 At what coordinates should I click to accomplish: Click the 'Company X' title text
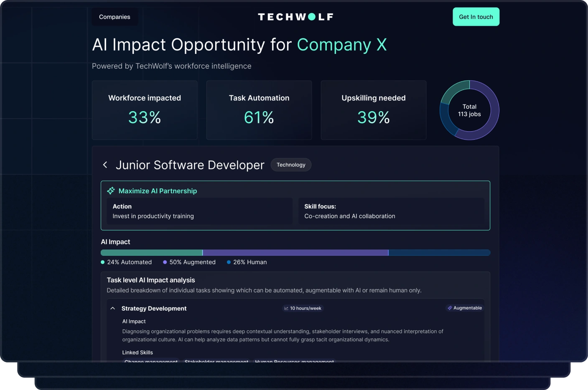pyautogui.click(x=342, y=45)
